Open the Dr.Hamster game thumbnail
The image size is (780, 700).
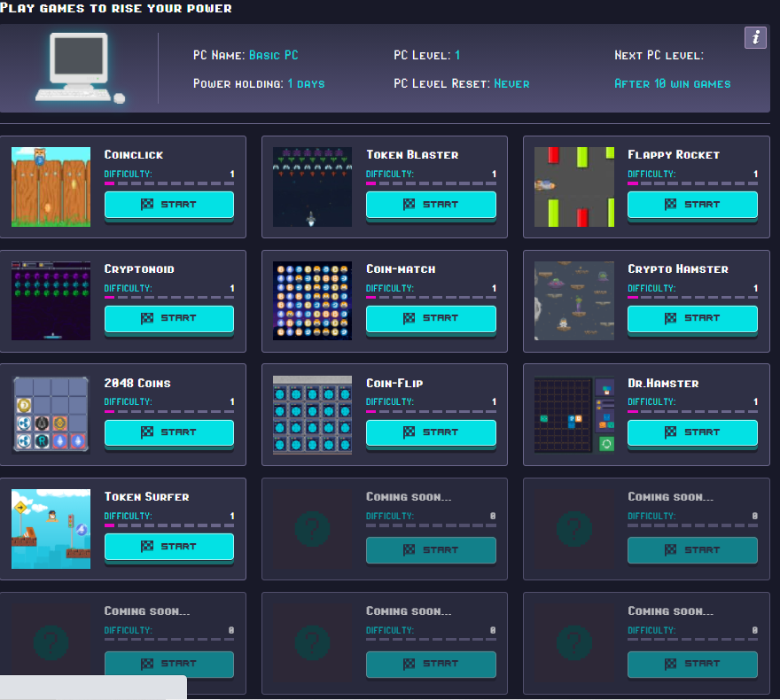tap(574, 416)
